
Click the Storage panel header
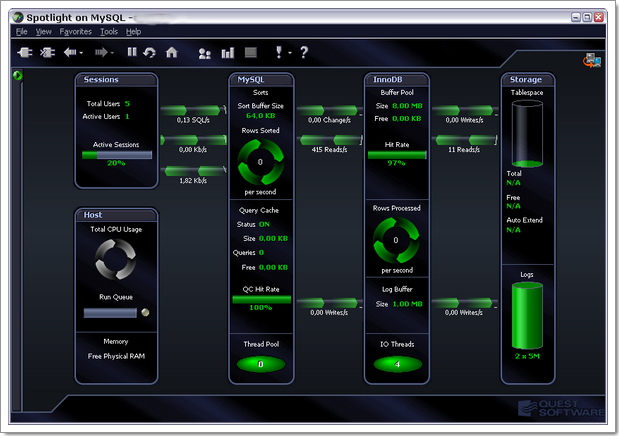point(528,80)
